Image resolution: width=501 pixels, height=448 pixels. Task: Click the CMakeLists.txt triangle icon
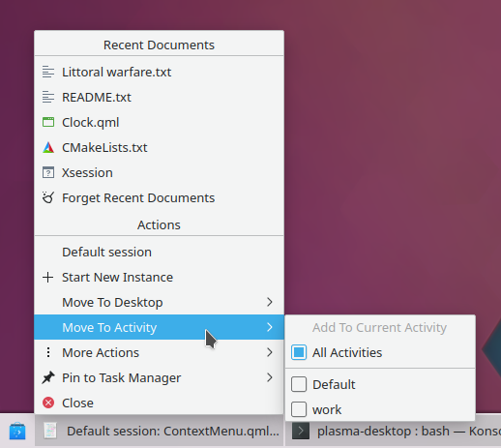[48, 147]
